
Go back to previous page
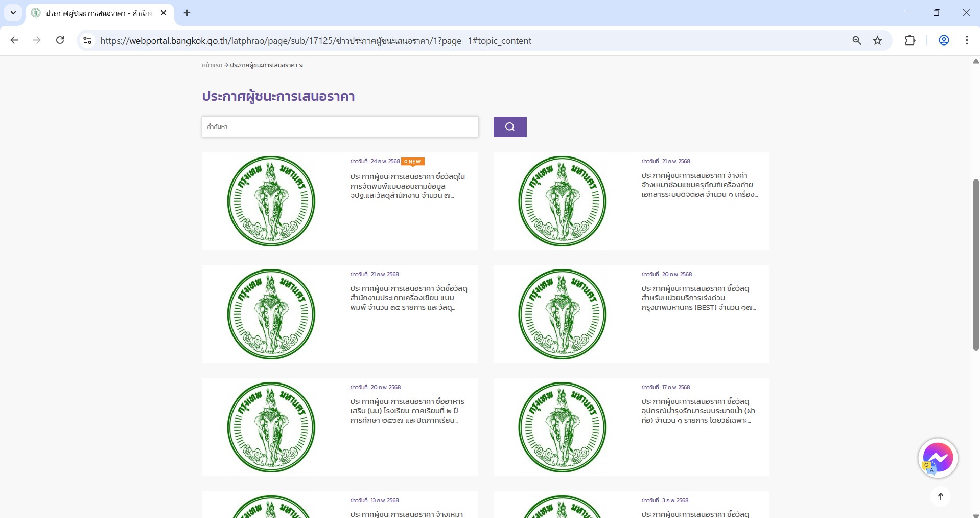click(x=14, y=40)
